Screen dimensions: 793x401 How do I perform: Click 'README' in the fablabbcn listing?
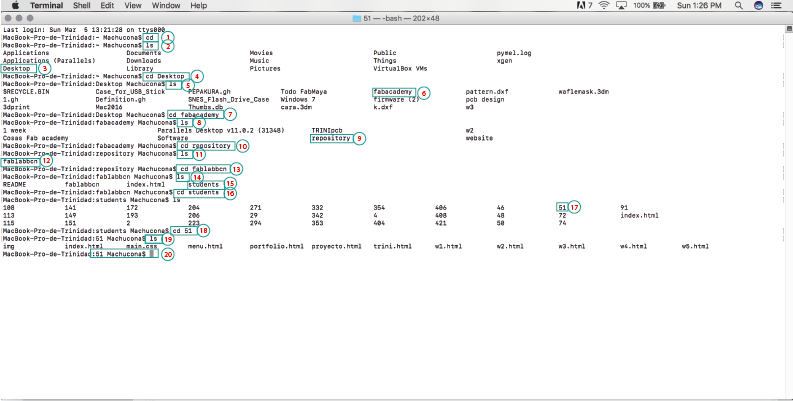pos(14,185)
